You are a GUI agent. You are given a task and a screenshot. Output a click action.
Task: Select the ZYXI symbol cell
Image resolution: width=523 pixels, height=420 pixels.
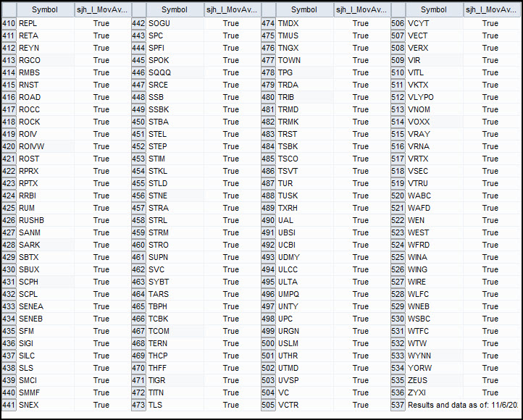coord(435,392)
